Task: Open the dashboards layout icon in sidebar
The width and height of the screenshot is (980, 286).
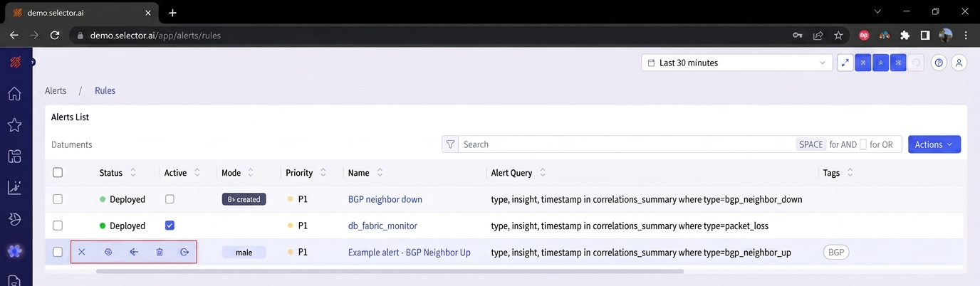Action: 14,157
